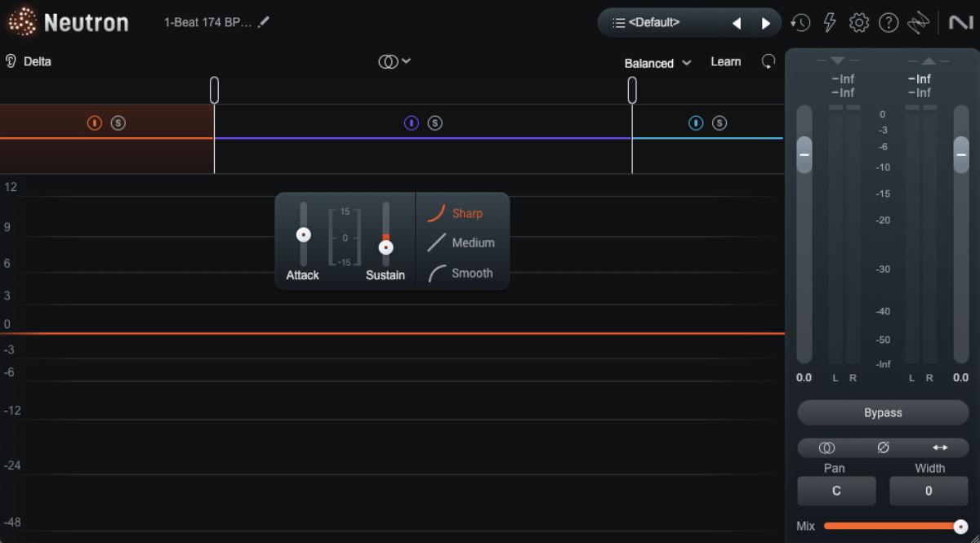Screen dimensions: 980x543
Task: Click the mid-high crossover handle
Action: pyautogui.click(x=632, y=90)
